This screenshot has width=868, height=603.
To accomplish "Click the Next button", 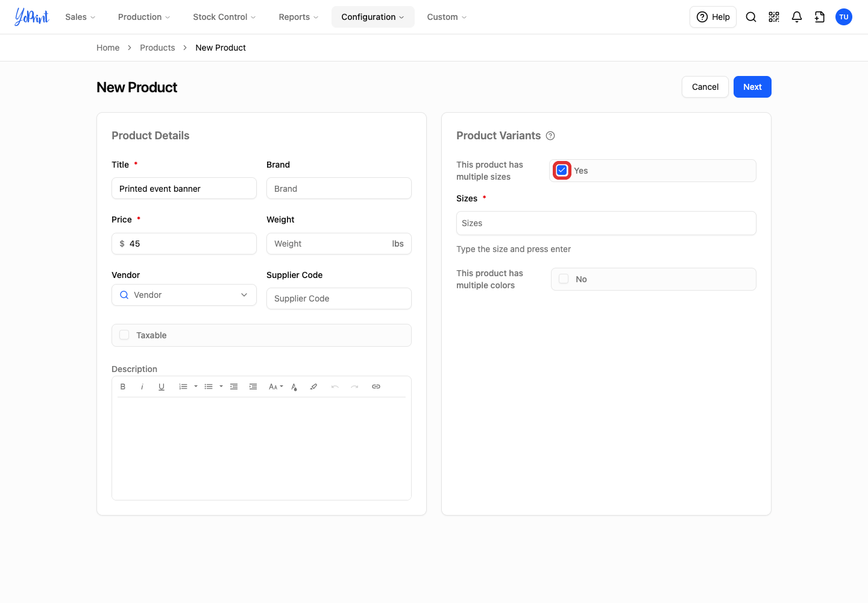I will coord(752,87).
